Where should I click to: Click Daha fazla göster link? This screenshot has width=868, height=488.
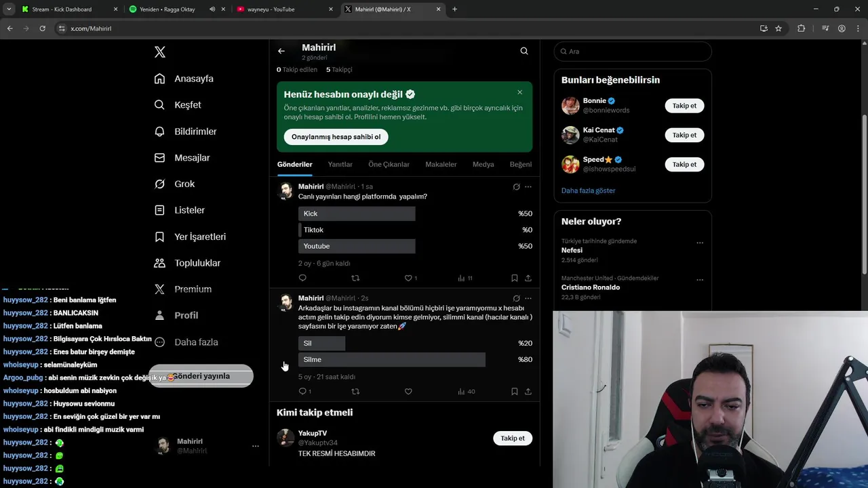(x=588, y=190)
